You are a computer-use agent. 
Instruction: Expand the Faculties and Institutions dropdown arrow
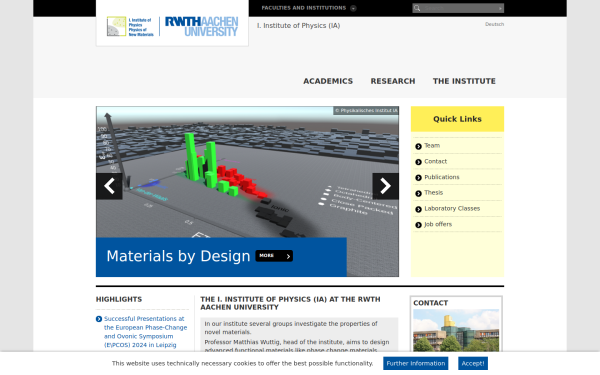[x=353, y=8]
